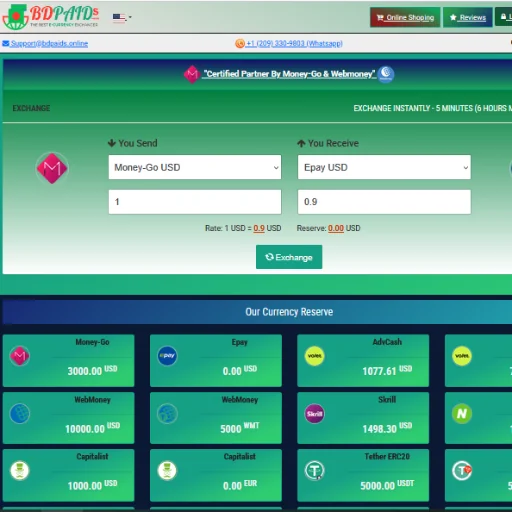Click the star icon on Reviews
Screen dimensions: 512x512
tap(453, 17)
